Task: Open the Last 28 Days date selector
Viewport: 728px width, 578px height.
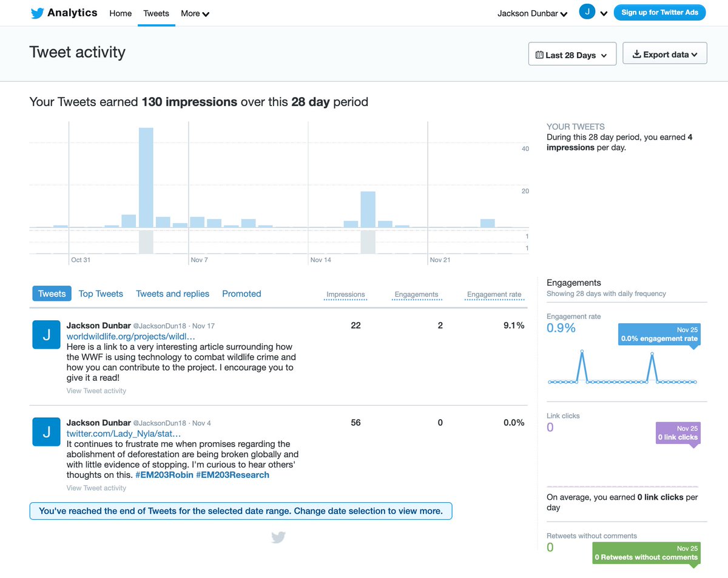Action: (x=572, y=54)
